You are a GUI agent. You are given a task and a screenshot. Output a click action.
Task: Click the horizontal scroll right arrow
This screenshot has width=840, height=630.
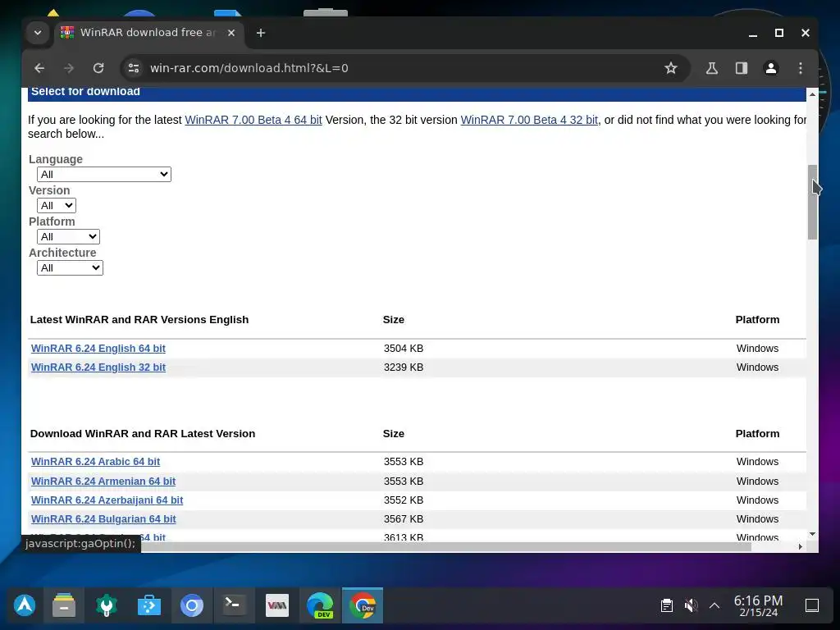[x=801, y=546]
